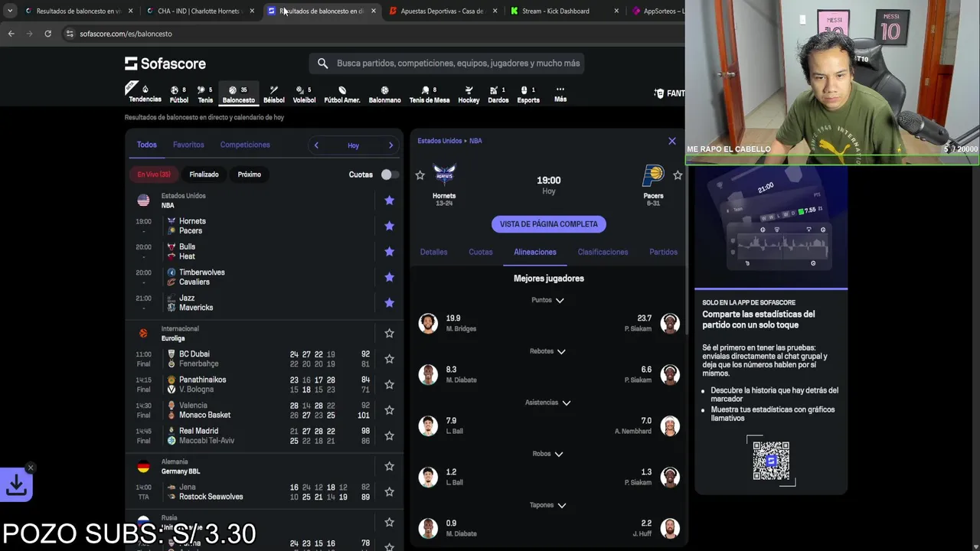Open M. Diabate rebounds avatar
Screen dimensions: 980x551
428,374
